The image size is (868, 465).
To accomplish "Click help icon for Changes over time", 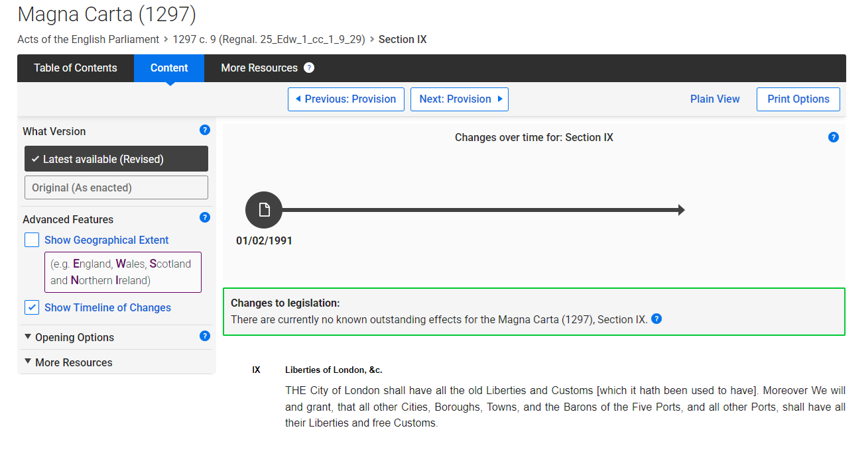I will point(834,137).
